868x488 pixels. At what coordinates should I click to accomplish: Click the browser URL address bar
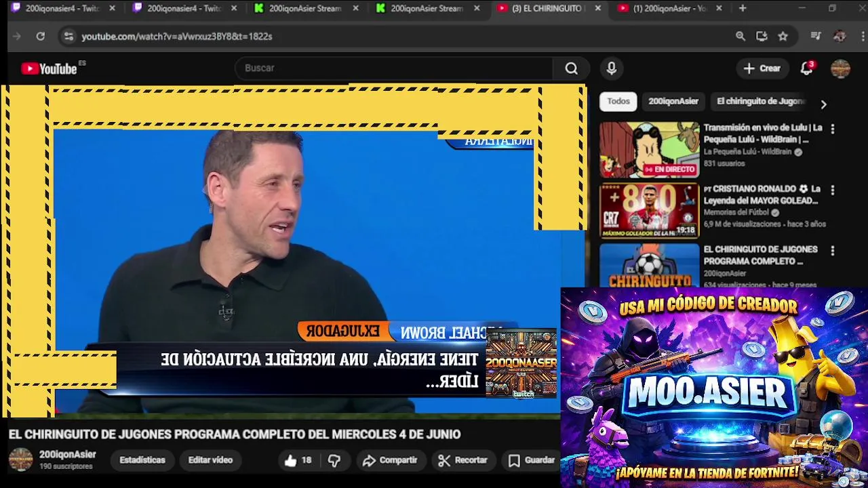pos(400,37)
